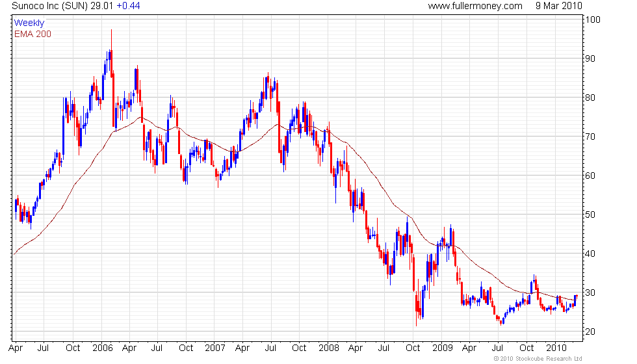Click the x-axis year label '2006'
637x364 pixels.
point(103,348)
